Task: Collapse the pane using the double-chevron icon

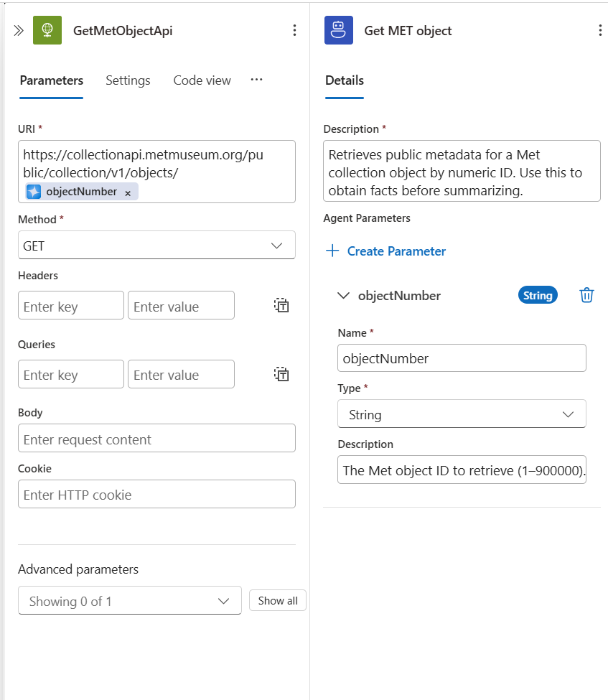Action: [18, 30]
